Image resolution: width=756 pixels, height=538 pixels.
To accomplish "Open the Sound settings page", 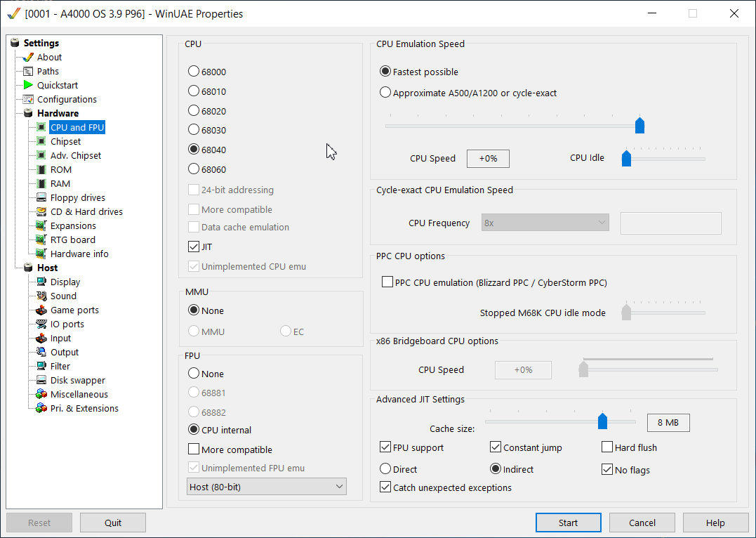I will (63, 296).
